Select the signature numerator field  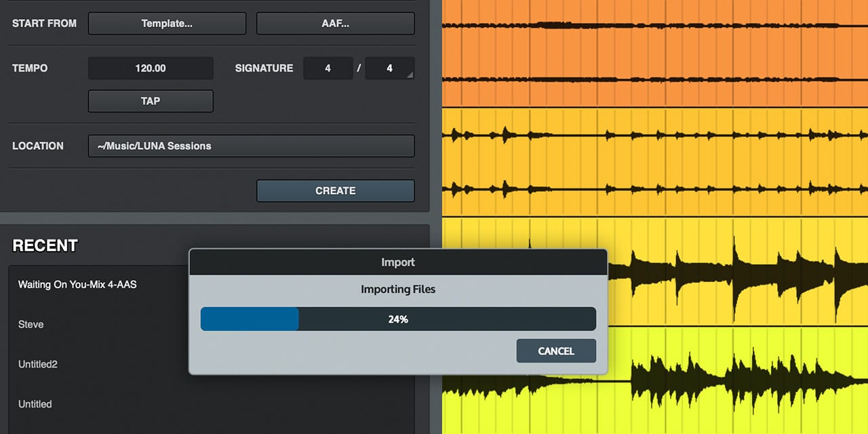click(x=328, y=68)
